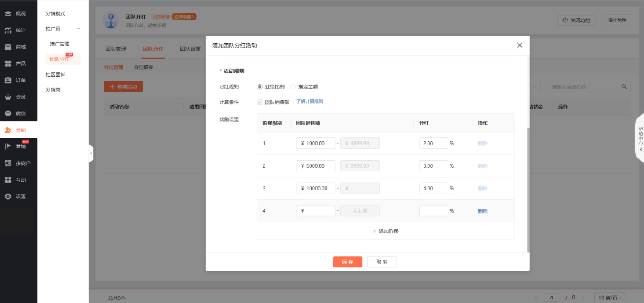Click 删除 link in tier 1 row
Screen dimensions: 644x303
click(483, 143)
